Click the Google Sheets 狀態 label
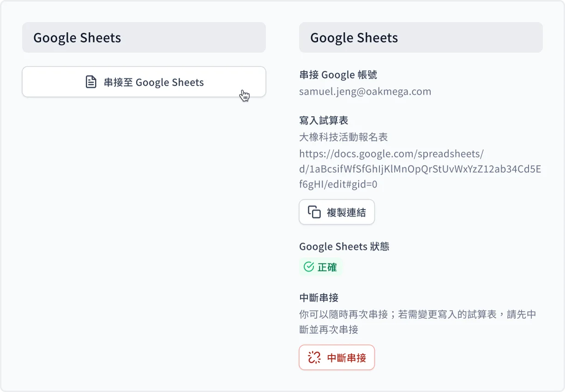The image size is (565, 392). 344,246
